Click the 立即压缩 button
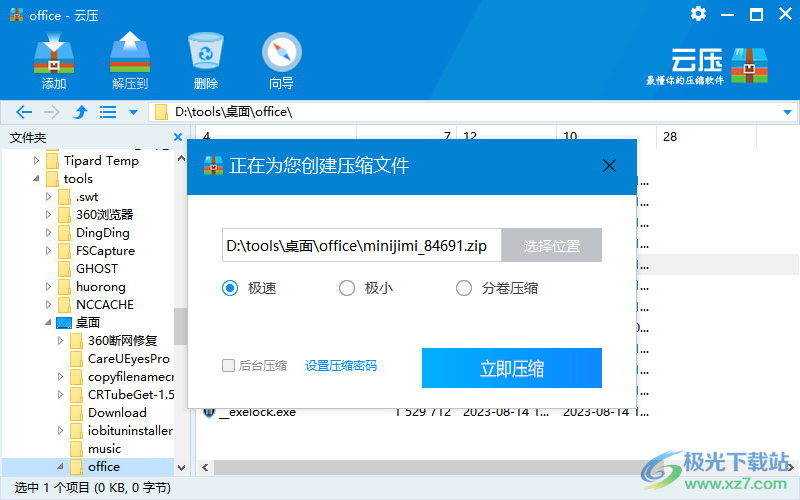 point(512,368)
